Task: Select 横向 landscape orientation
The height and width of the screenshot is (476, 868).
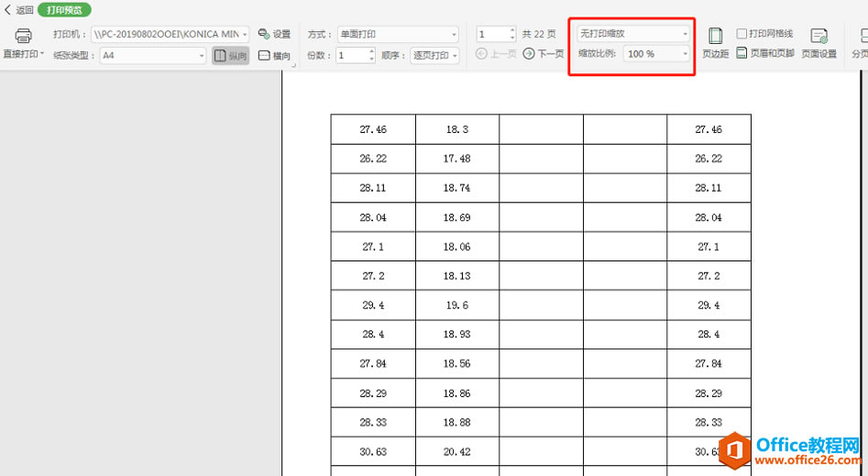Action: tap(275, 55)
